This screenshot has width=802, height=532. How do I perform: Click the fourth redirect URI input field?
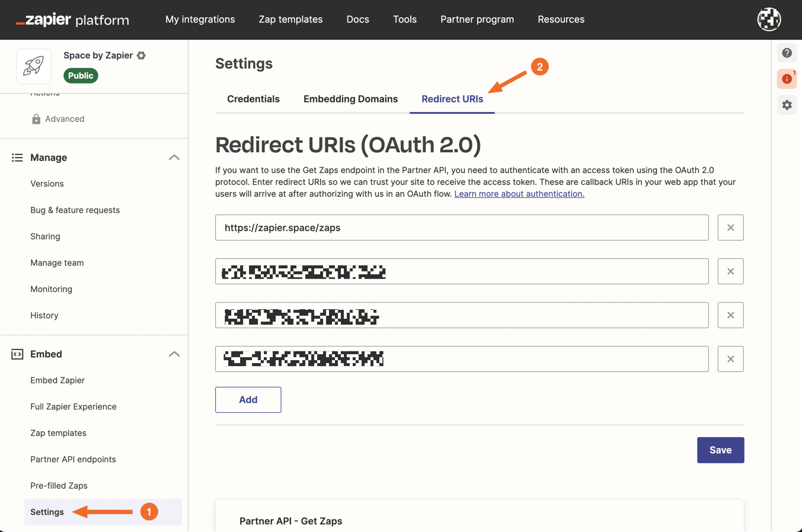tap(462, 359)
